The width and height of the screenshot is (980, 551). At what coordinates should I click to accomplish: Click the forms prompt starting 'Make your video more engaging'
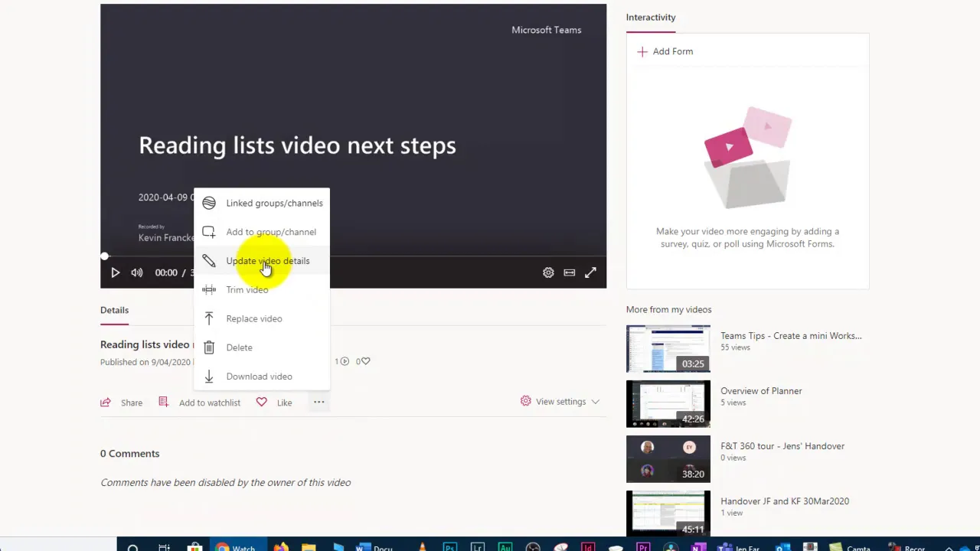point(747,237)
